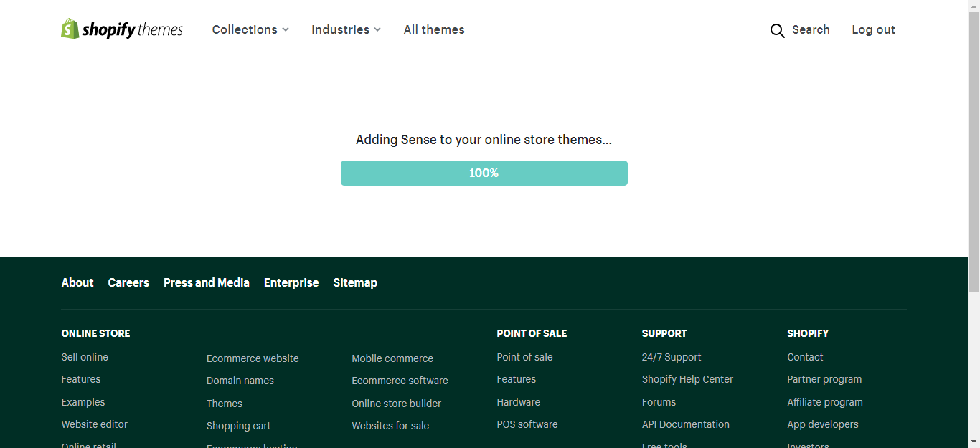Open Features under Online Store
The width and height of the screenshot is (980, 448).
tap(81, 379)
